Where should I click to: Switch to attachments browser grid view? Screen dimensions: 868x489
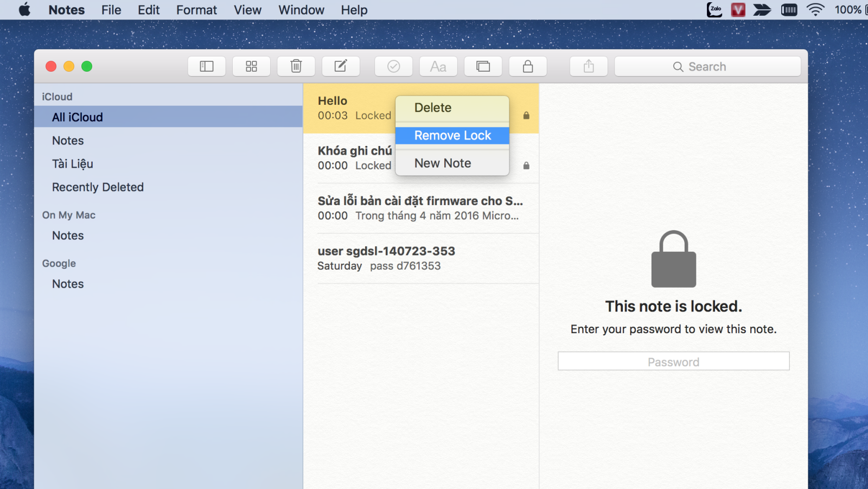[251, 66]
